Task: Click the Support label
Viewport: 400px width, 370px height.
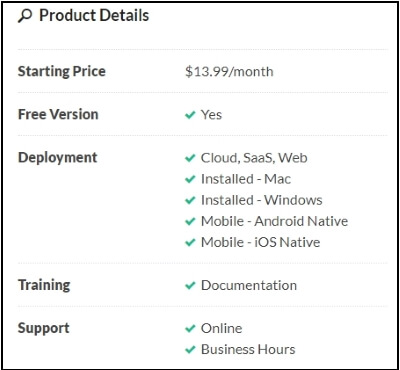Action: tap(43, 329)
